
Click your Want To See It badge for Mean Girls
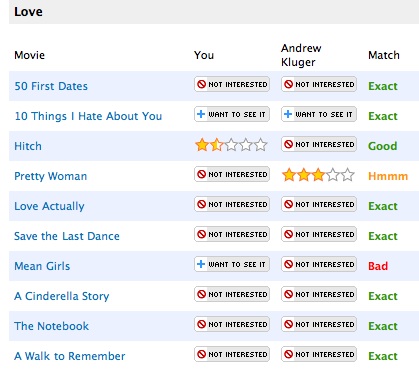tap(232, 264)
